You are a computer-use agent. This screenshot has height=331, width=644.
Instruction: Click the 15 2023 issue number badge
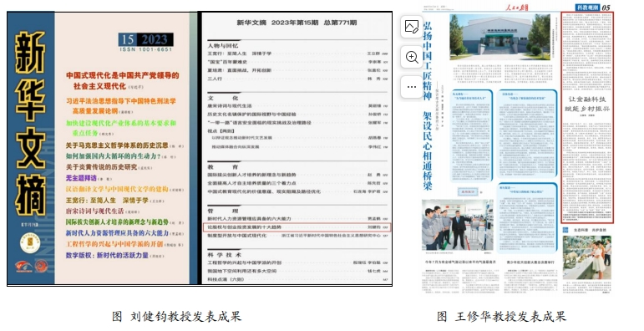point(145,39)
